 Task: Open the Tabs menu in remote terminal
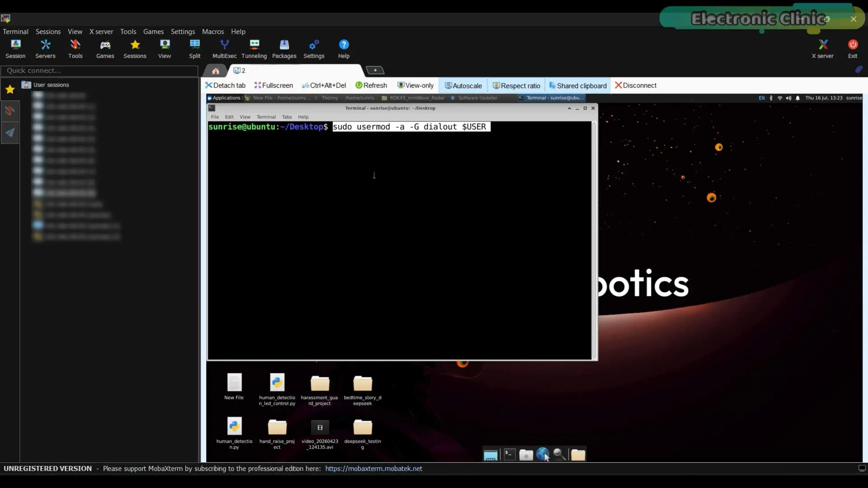coord(287,117)
